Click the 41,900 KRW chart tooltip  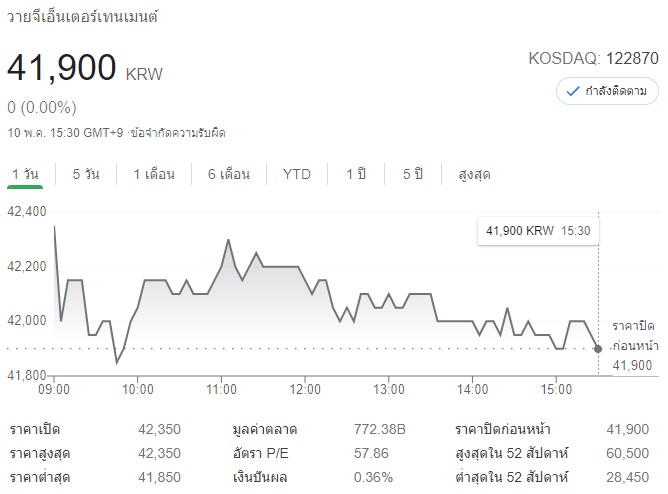(x=538, y=230)
